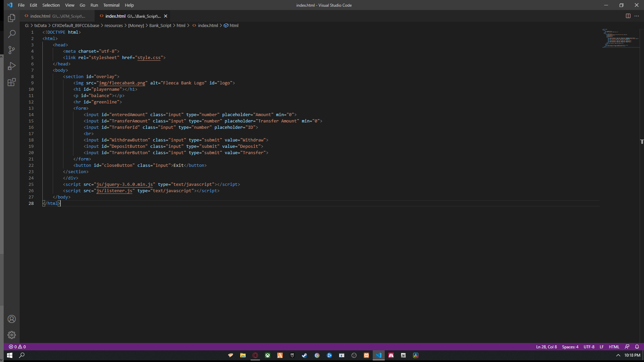Viewport: 644px width, 362px height.
Task: Click the notifications bell in status bar
Action: (637, 347)
